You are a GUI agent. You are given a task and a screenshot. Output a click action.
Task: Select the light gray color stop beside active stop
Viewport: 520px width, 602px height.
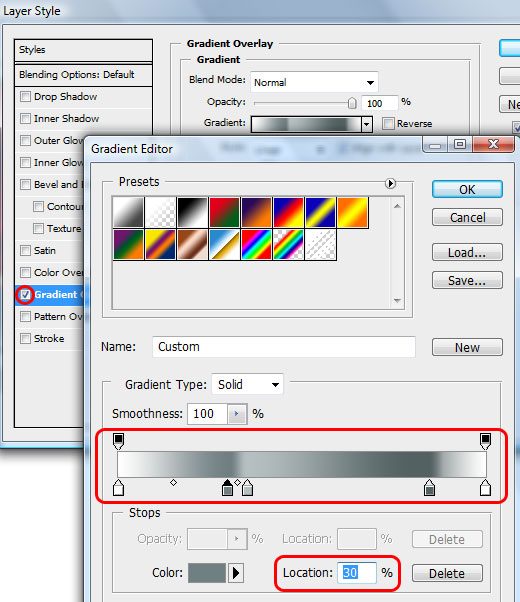tap(248, 488)
